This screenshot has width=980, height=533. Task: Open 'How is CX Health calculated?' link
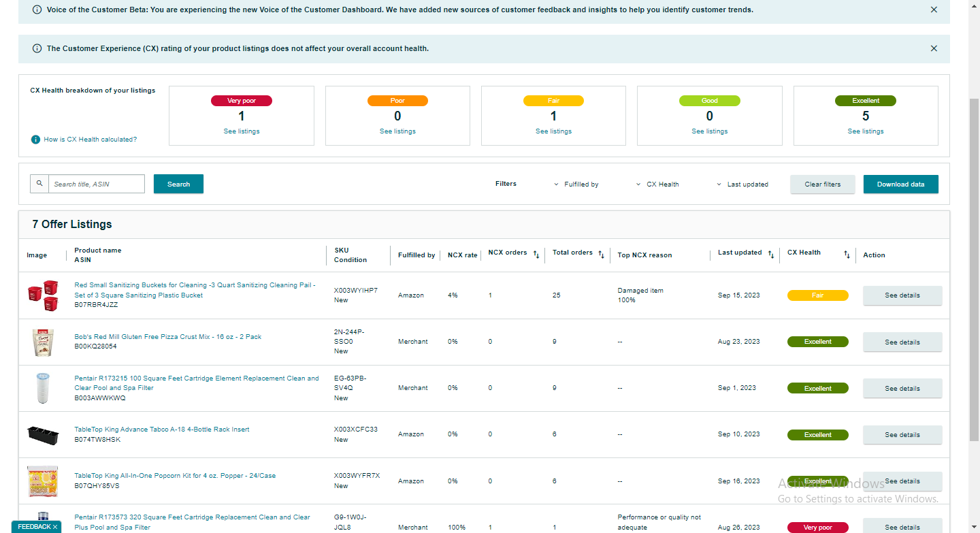[91, 140]
